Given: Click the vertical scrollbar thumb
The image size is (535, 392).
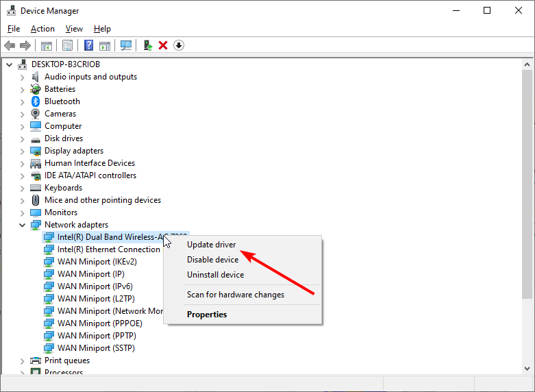Looking at the screenshot, I should click(x=527, y=184).
